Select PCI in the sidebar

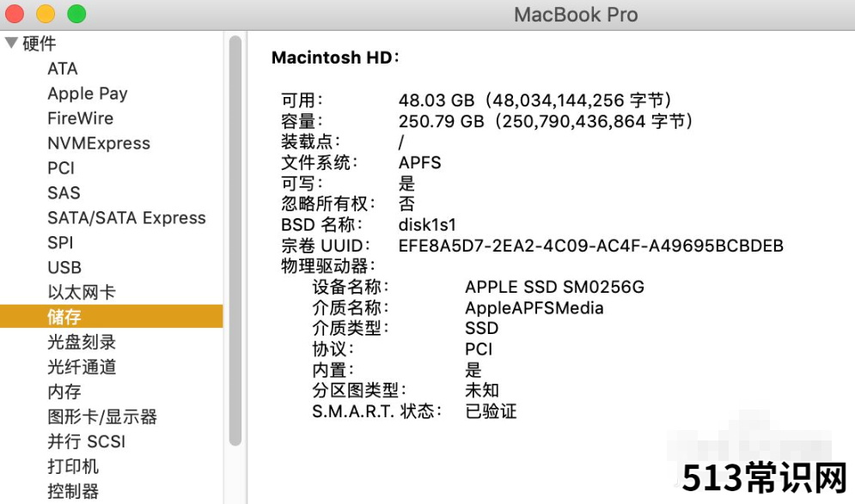coord(61,167)
